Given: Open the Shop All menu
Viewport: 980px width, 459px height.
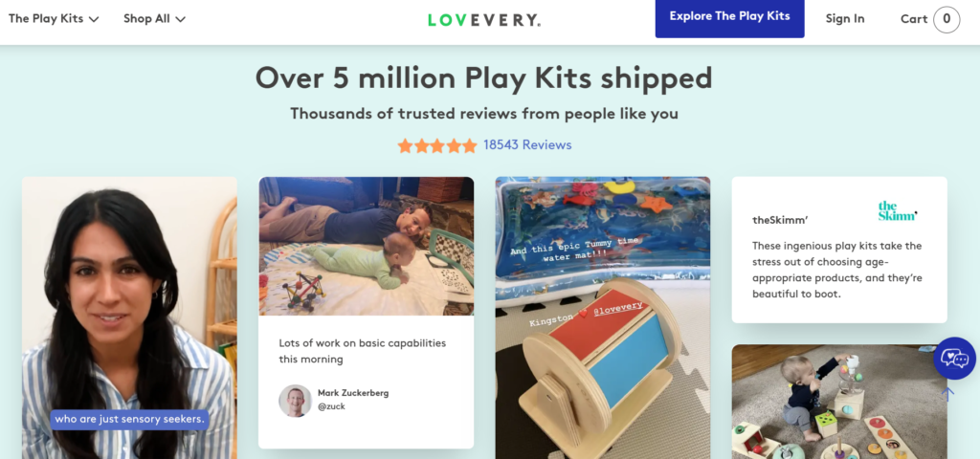Looking at the screenshot, I should 154,19.
